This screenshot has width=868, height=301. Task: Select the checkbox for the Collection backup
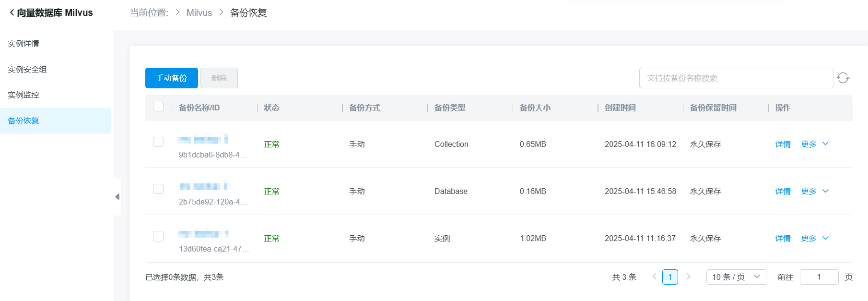[158, 142]
